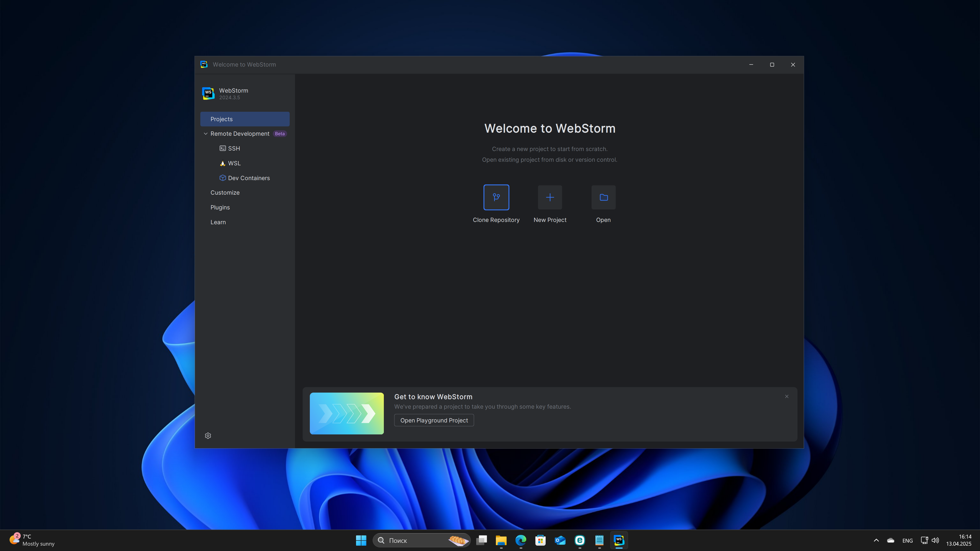
Task: Switch the ENG input language indicator
Action: (x=907, y=540)
